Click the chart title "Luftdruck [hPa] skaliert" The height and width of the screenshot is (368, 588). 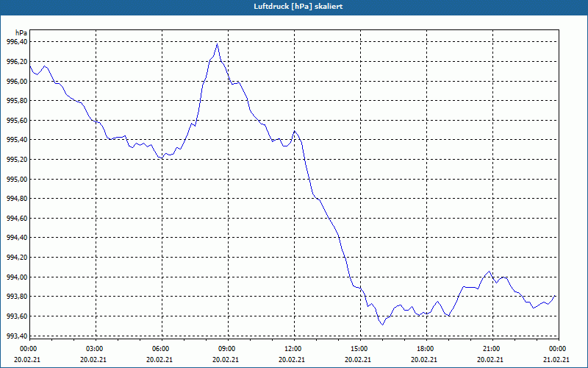298,7
